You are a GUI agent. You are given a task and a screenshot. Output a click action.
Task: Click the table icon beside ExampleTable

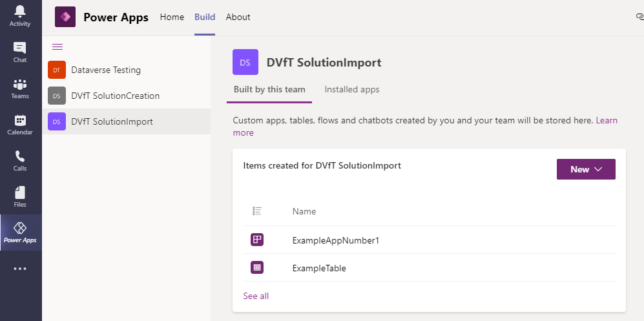click(256, 267)
